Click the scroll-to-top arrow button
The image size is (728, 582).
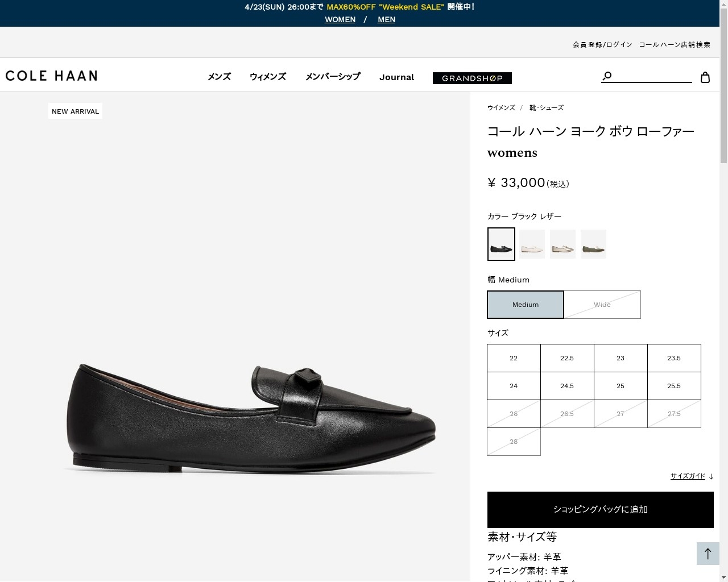pos(708,554)
